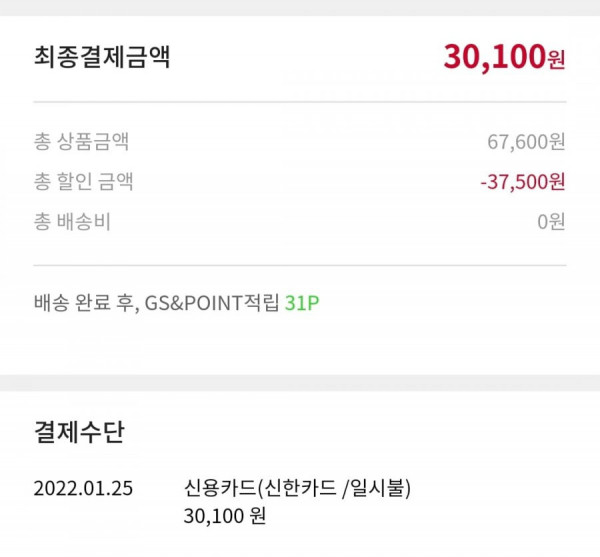Screen dimensions: 600x557
Task: Select the 총 할인 금액 label
Action: (84, 181)
